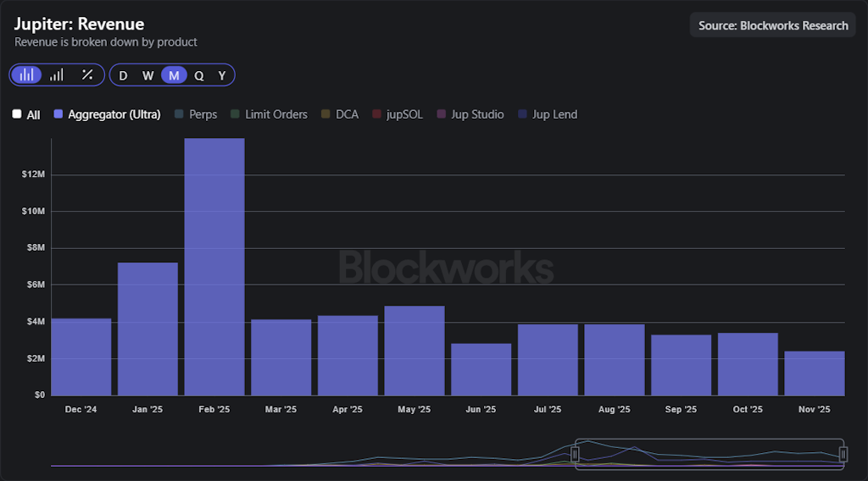Click the left handle of the range selector
868x481 pixels.
(x=575, y=455)
